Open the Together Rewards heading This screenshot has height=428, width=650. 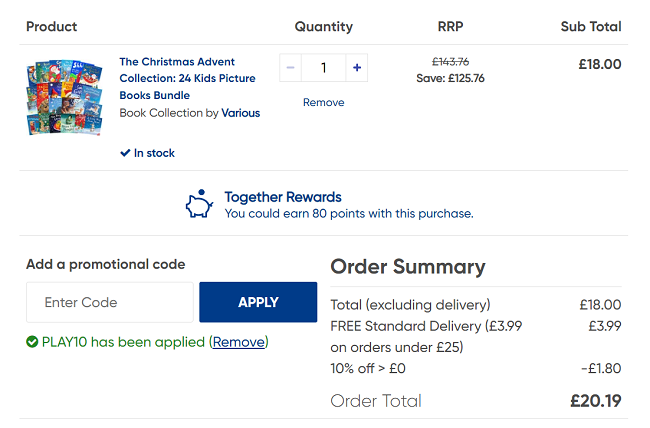click(x=282, y=197)
